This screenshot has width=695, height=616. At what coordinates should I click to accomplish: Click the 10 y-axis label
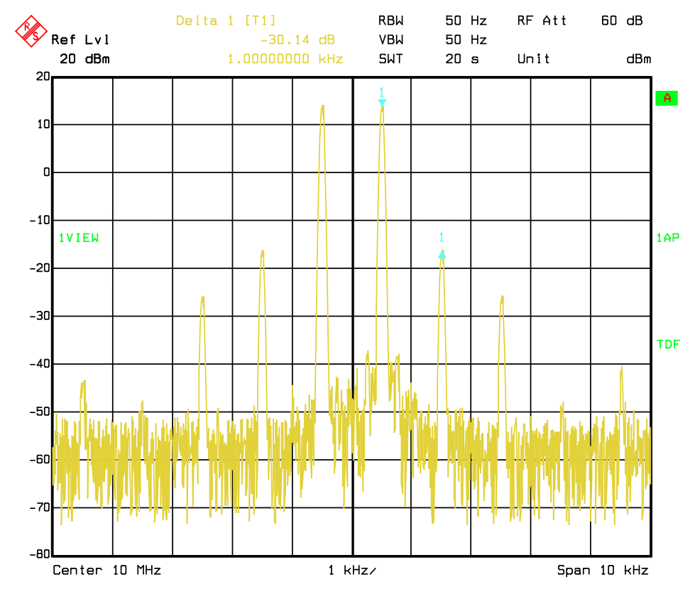pyautogui.click(x=43, y=124)
